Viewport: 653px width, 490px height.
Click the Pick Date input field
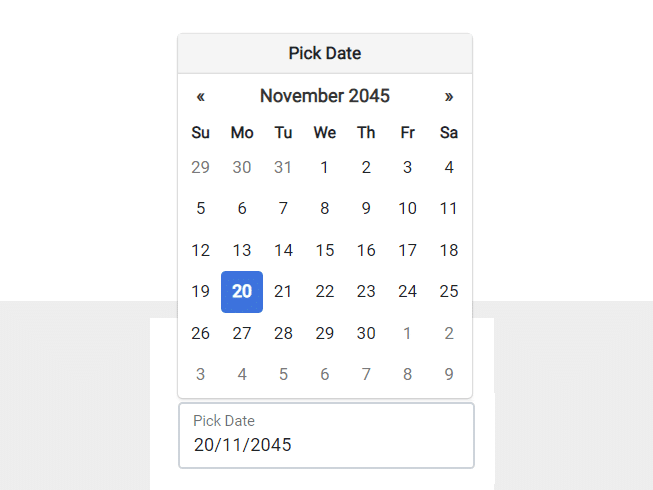[326, 436]
